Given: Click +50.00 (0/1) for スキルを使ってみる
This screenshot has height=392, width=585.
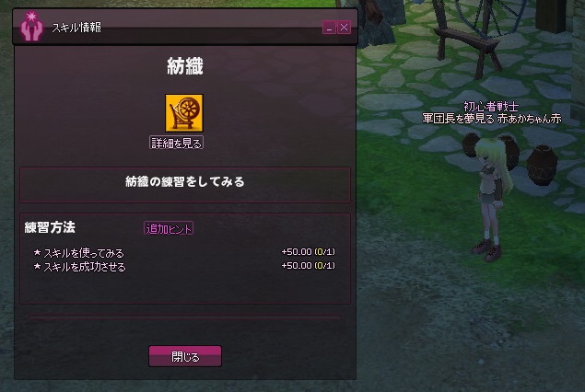Looking at the screenshot, I should pyautogui.click(x=309, y=252).
